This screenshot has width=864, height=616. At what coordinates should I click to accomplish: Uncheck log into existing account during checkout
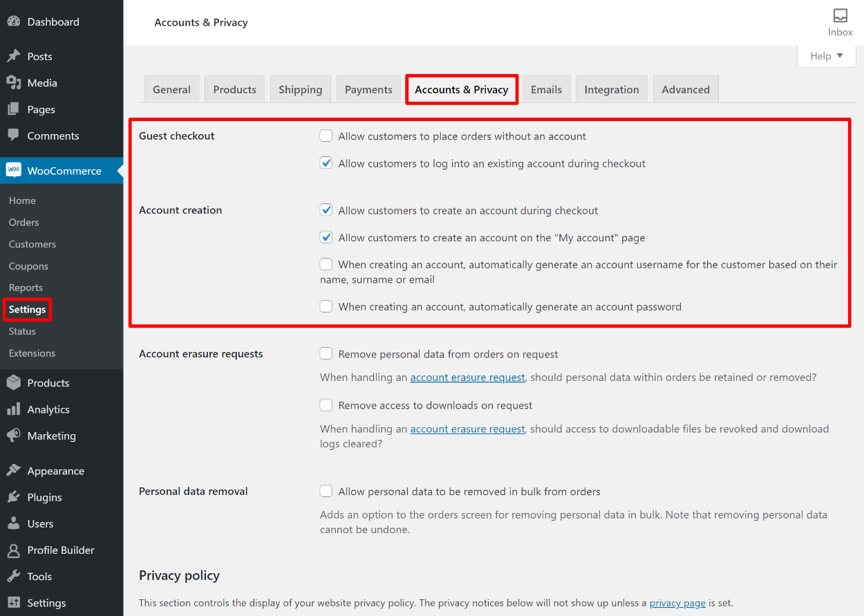click(x=326, y=164)
